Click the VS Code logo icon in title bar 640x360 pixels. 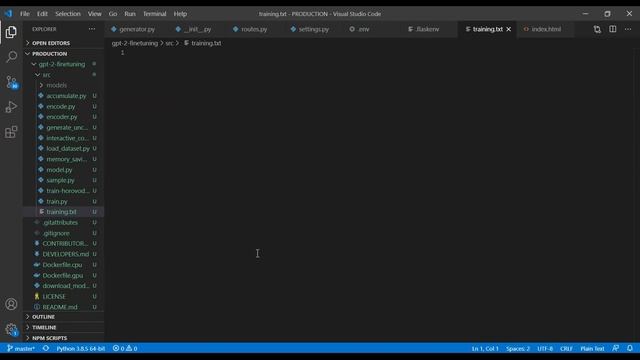pyautogui.click(x=9, y=13)
